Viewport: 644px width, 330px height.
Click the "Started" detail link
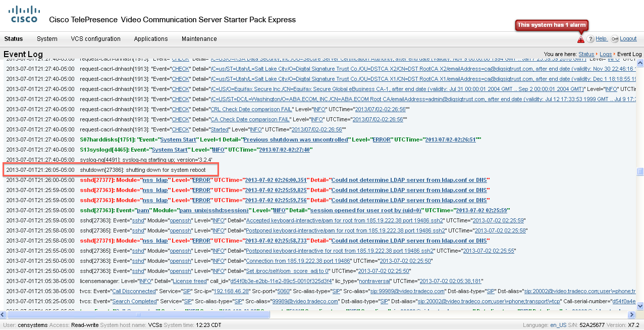(220, 129)
